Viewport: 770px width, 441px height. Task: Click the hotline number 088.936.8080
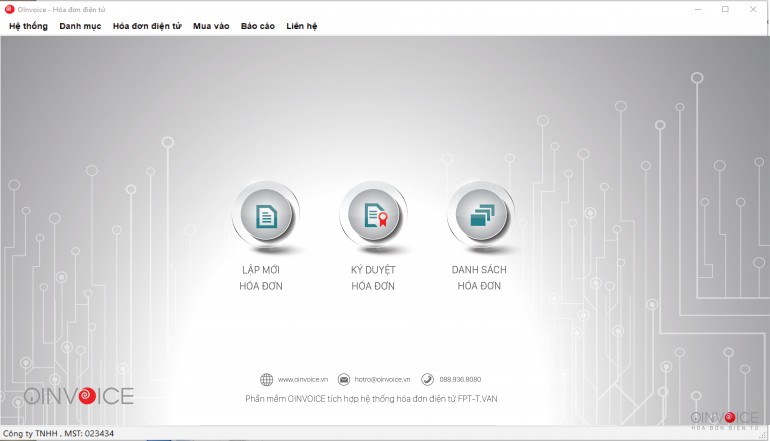460,380
